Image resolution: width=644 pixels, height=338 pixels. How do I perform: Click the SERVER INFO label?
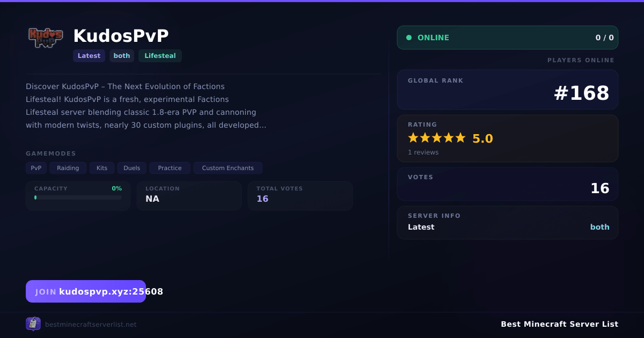434,216
